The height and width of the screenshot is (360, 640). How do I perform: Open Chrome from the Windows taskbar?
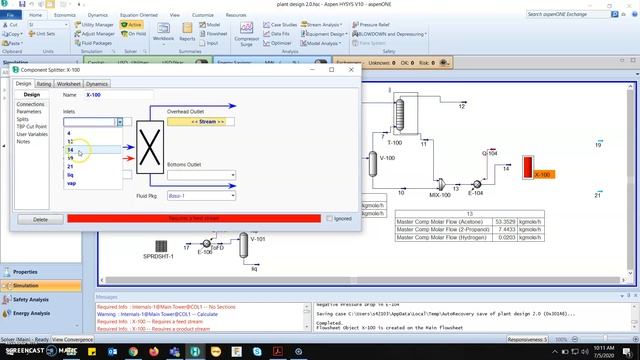[133, 351]
